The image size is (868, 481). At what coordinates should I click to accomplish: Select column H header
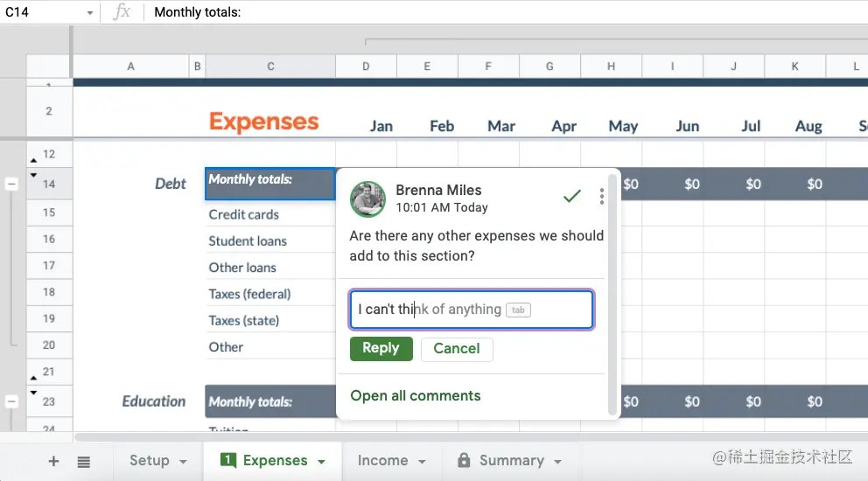coord(611,66)
